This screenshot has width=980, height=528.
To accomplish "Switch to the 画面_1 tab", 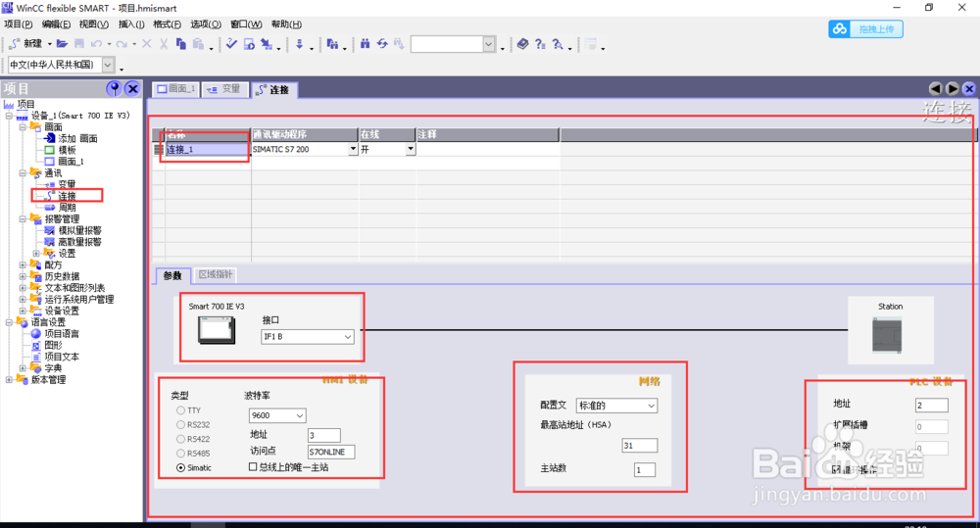I will (175, 89).
